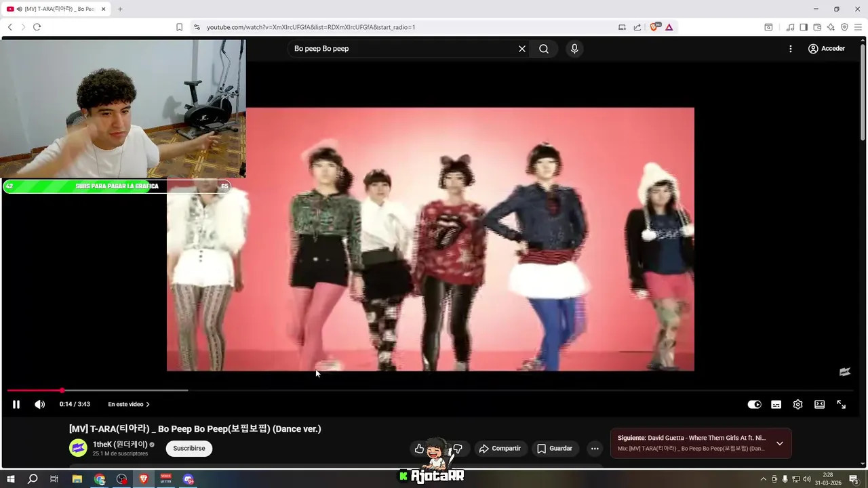Open the Brave Shields lion icon
The height and width of the screenshot is (488, 868).
(x=654, y=27)
